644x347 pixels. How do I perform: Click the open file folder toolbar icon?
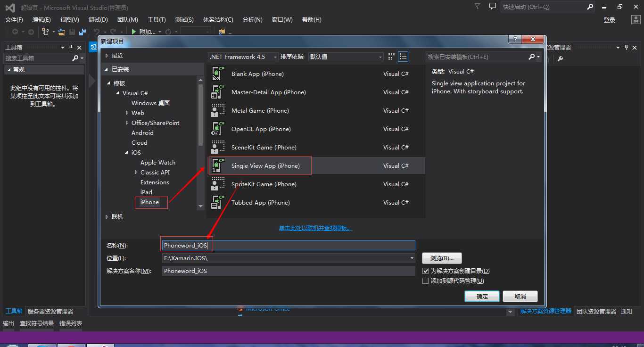(61, 32)
